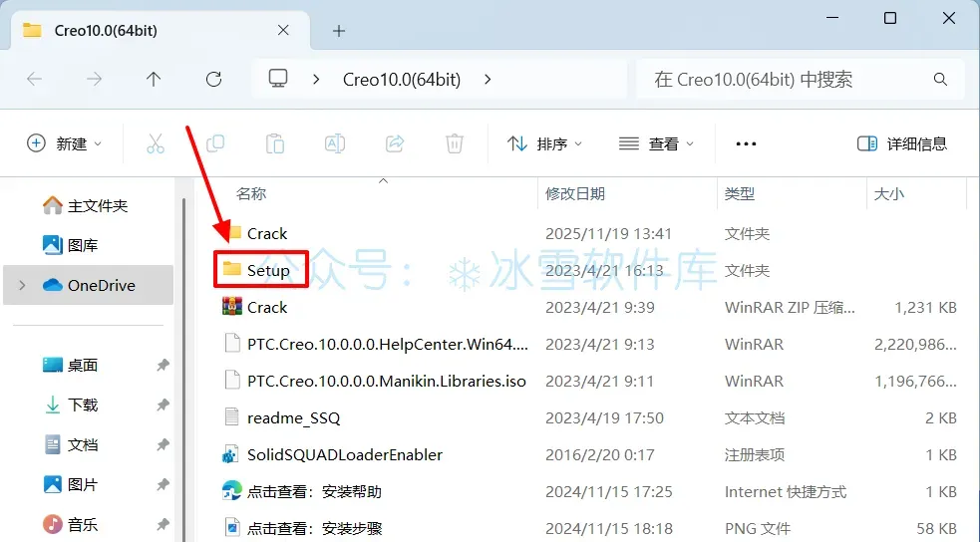Click size 1,231 KB of Crack archive
The width and height of the screenshot is (980, 542).
pos(925,307)
